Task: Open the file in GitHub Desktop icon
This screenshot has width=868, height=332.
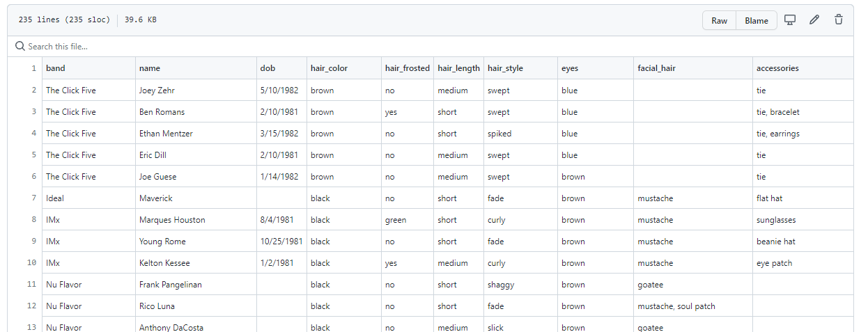Action: [790, 20]
